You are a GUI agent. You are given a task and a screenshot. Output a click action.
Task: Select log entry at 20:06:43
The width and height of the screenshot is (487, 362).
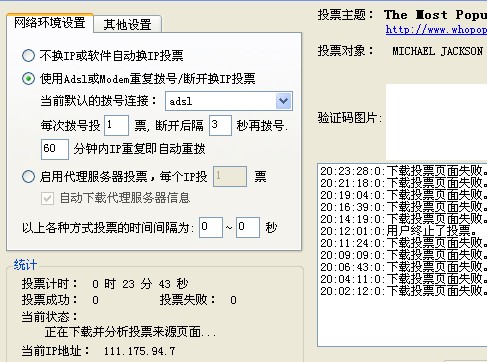tap(403, 267)
